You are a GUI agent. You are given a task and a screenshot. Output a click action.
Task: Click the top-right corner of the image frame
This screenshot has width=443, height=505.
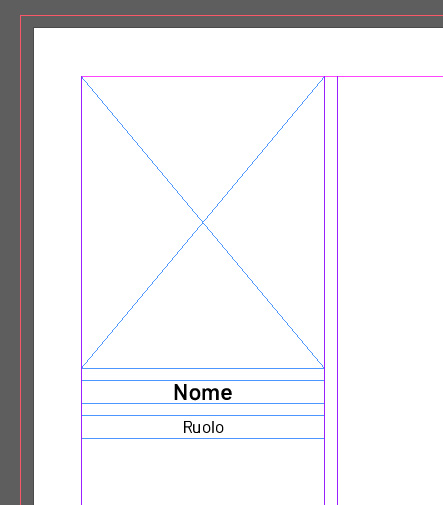tap(324, 77)
